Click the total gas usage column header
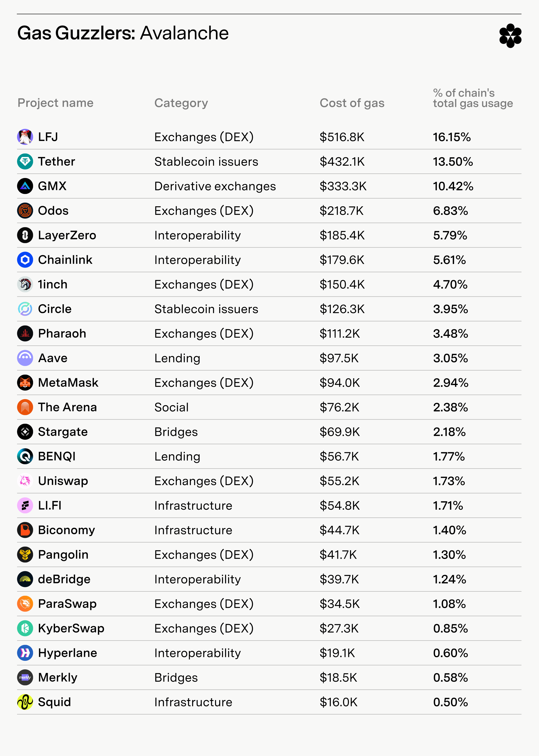 tap(473, 98)
